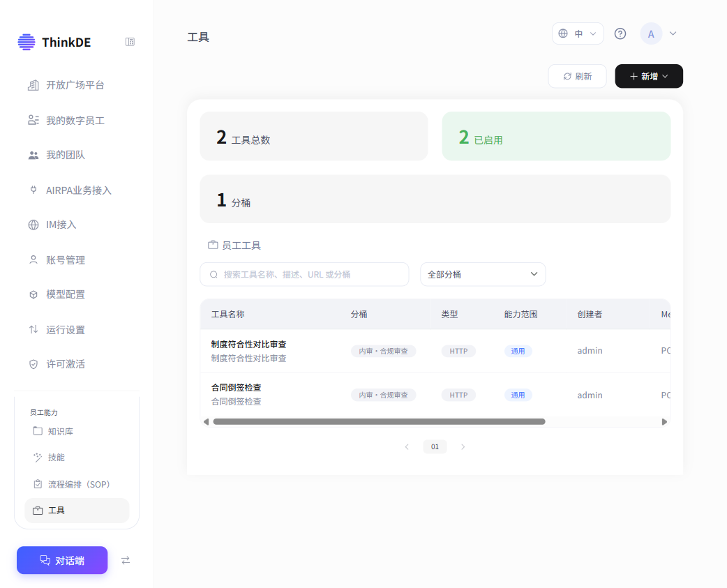Image resolution: width=727 pixels, height=588 pixels.
Task: Collapse the sidebar using the panel icon
Action: coord(130,42)
